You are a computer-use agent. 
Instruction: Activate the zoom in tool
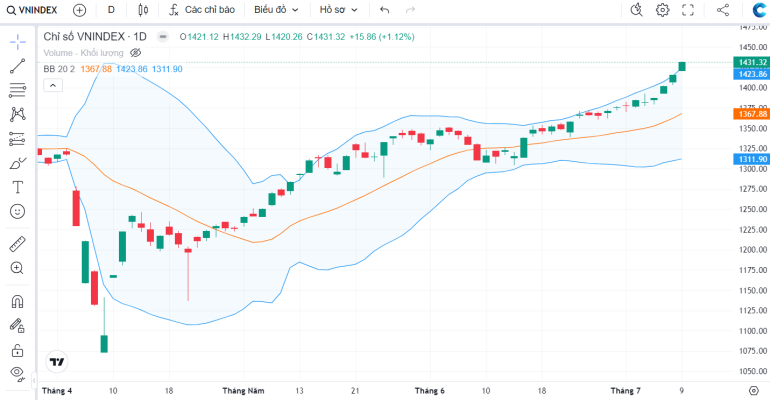click(x=18, y=268)
